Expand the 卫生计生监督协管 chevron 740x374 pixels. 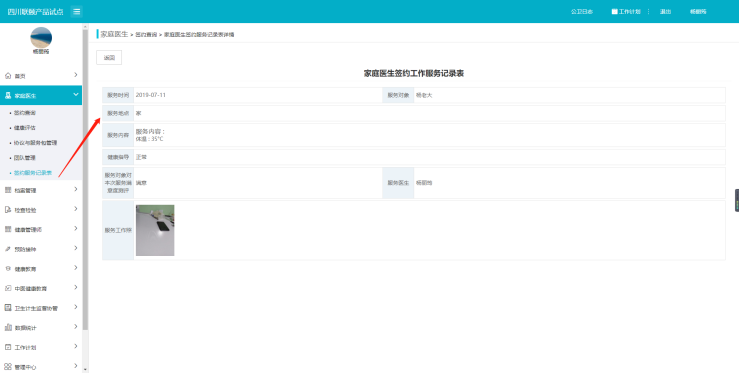(76, 307)
